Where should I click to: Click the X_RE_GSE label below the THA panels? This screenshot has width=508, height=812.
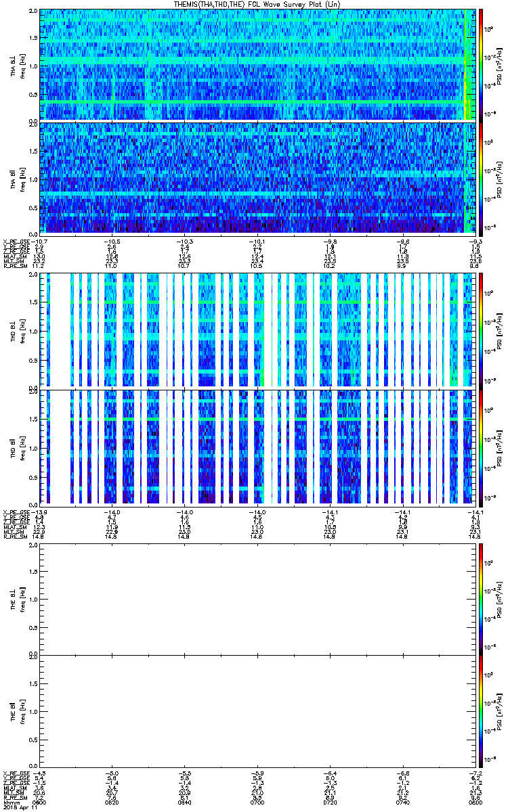click(16, 241)
